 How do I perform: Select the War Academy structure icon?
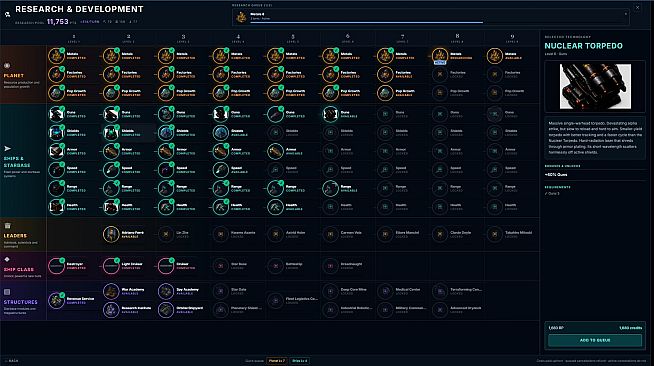(x=111, y=291)
